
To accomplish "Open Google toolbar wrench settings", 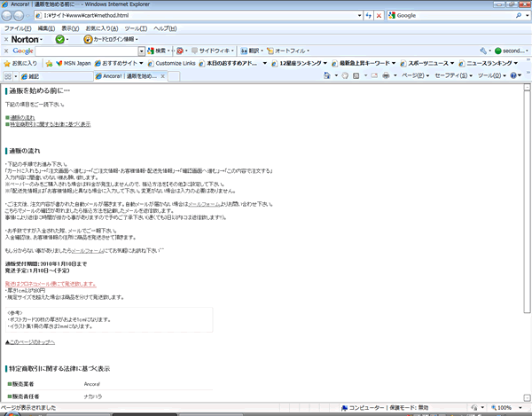I will pos(483,51).
